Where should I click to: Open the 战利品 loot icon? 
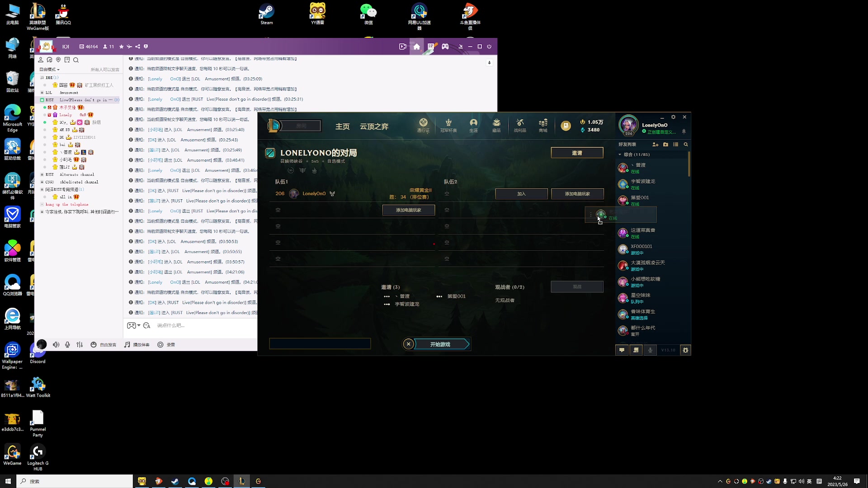520,125
